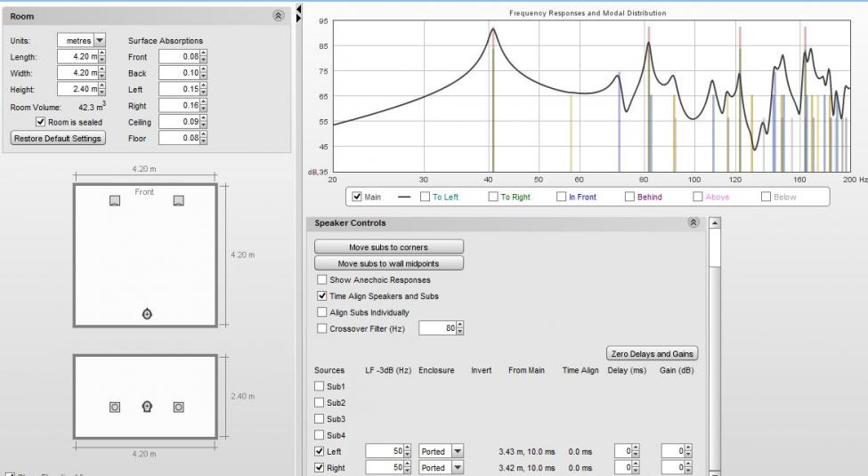Select right speaker icon in plan view

(x=178, y=200)
